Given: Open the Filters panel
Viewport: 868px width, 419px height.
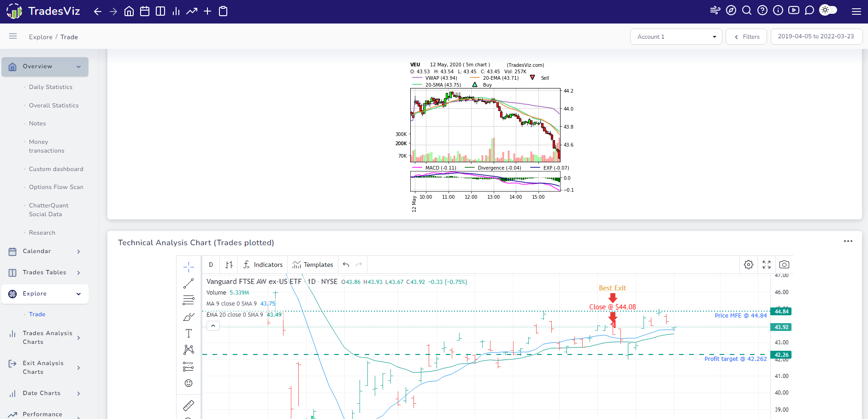Looking at the screenshot, I should point(746,37).
